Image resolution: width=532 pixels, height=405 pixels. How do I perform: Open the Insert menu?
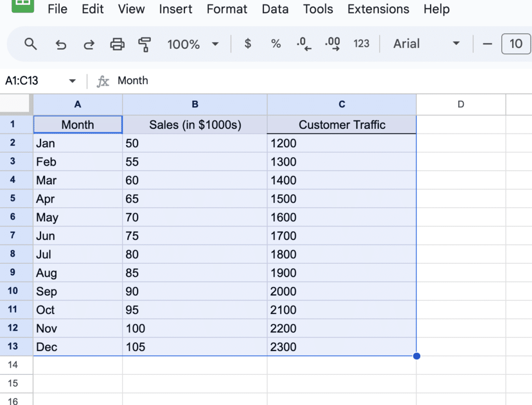176,9
